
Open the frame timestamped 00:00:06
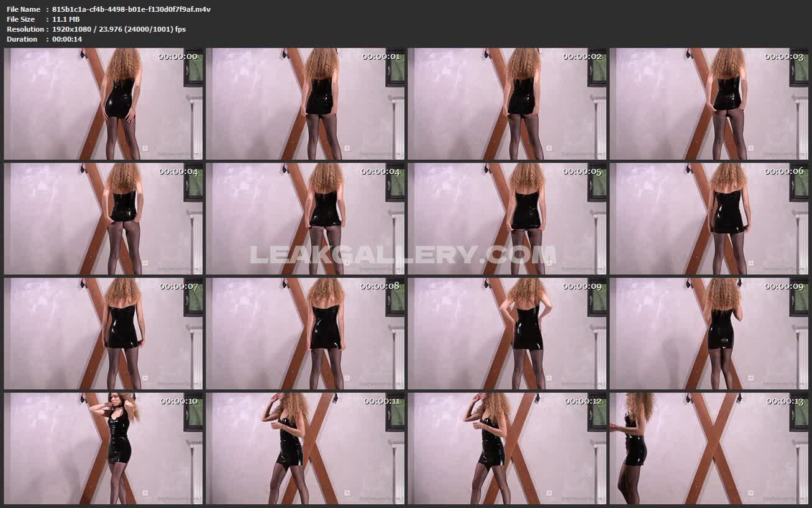[x=709, y=219]
